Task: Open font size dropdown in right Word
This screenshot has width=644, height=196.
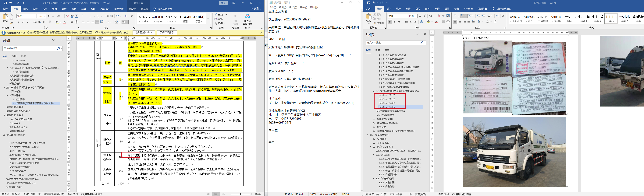Action: [416, 16]
